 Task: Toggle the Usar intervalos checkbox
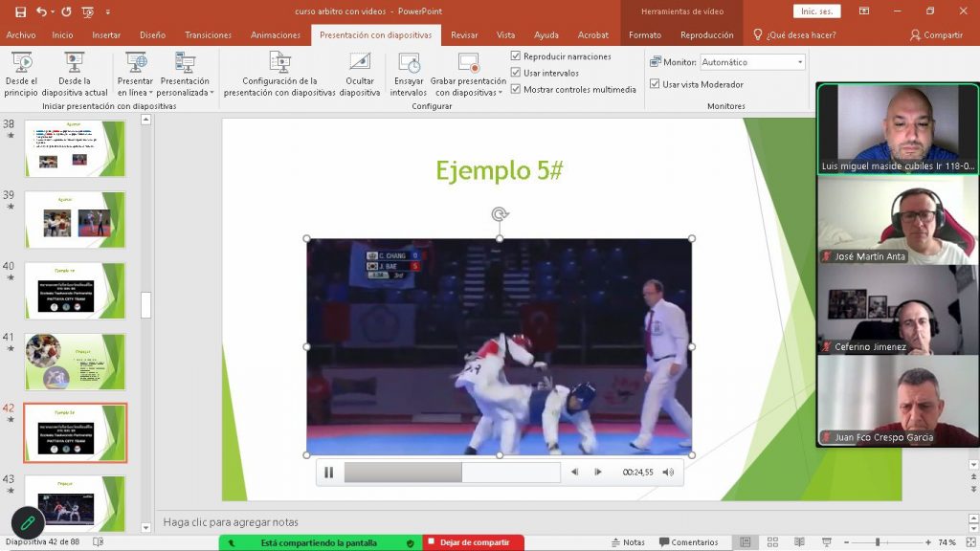(516, 73)
